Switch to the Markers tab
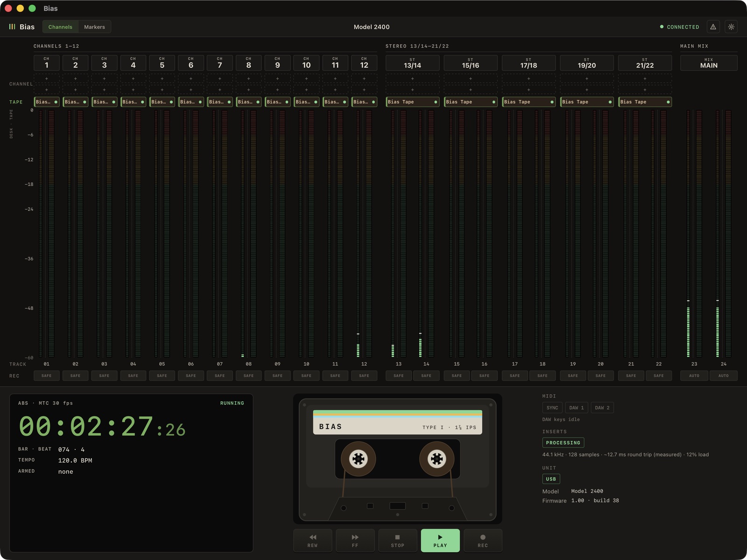The image size is (747, 560). 94,27
